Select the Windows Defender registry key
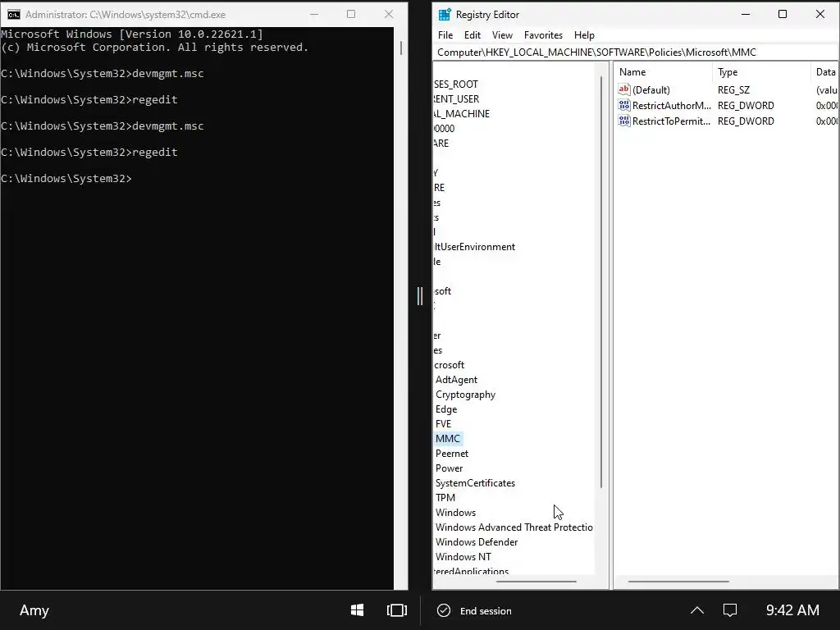Viewport: 840px width, 630px height. [477, 542]
